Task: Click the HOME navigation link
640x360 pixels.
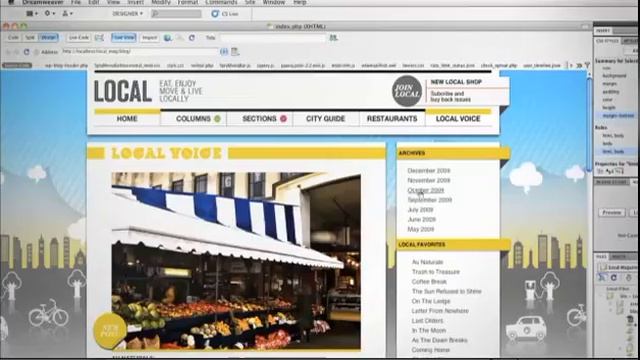Action: [x=127, y=119]
